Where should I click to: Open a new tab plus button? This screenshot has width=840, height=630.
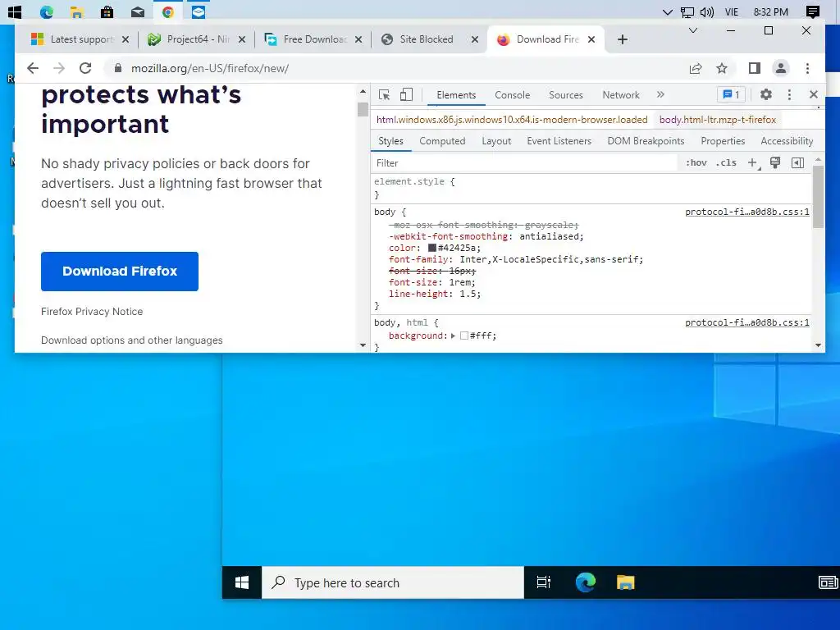tap(622, 39)
